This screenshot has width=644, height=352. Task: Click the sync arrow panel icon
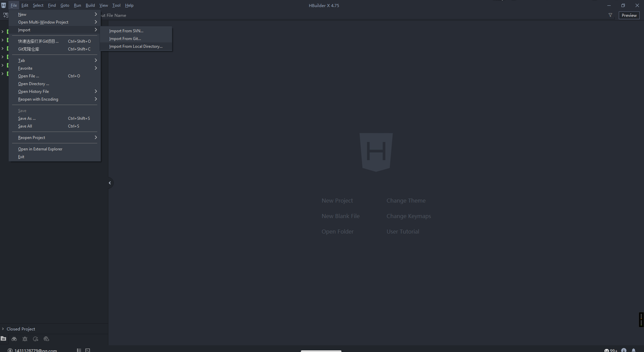36,339
